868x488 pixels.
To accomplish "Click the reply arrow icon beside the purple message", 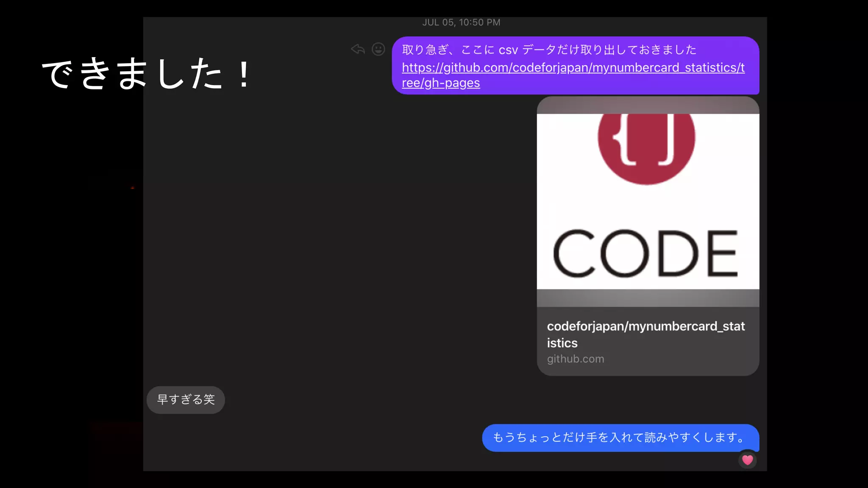I will click(358, 49).
